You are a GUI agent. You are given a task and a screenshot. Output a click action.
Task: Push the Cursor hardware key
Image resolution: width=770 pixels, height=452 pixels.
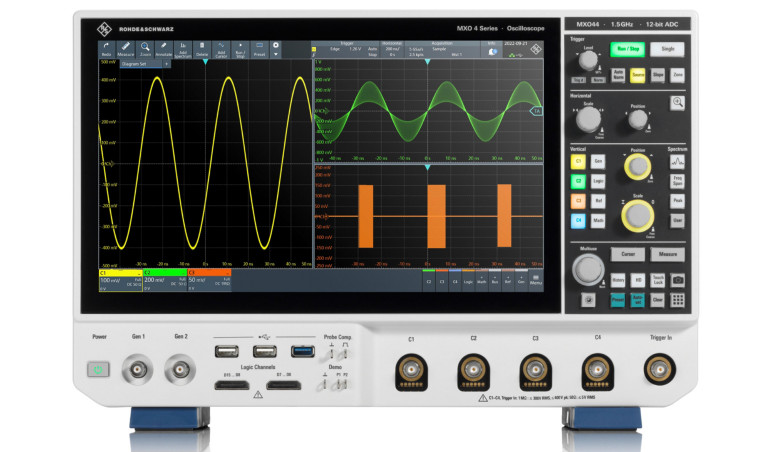pyautogui.click(x=628, y=254)
